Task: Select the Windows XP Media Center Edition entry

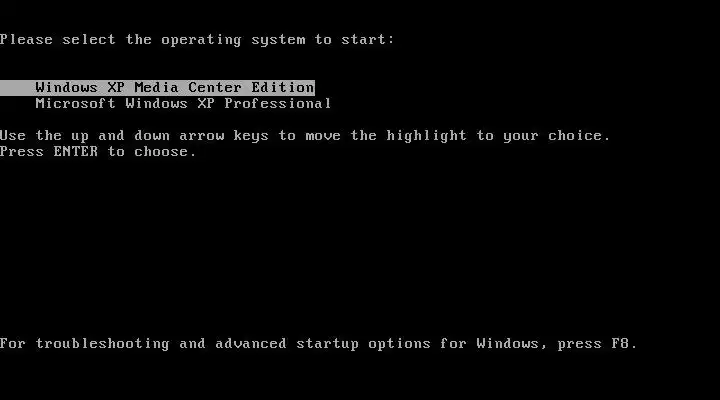Action: (x=158, y=87)
